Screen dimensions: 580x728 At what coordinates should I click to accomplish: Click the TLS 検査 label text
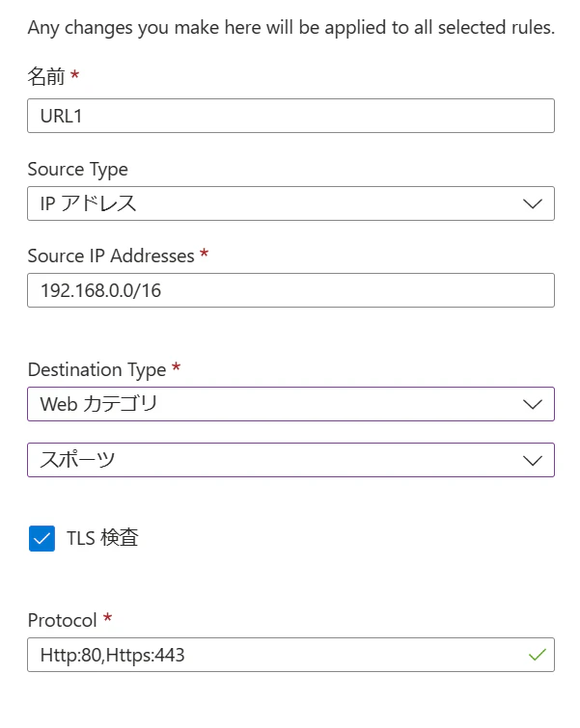(102, 539)
